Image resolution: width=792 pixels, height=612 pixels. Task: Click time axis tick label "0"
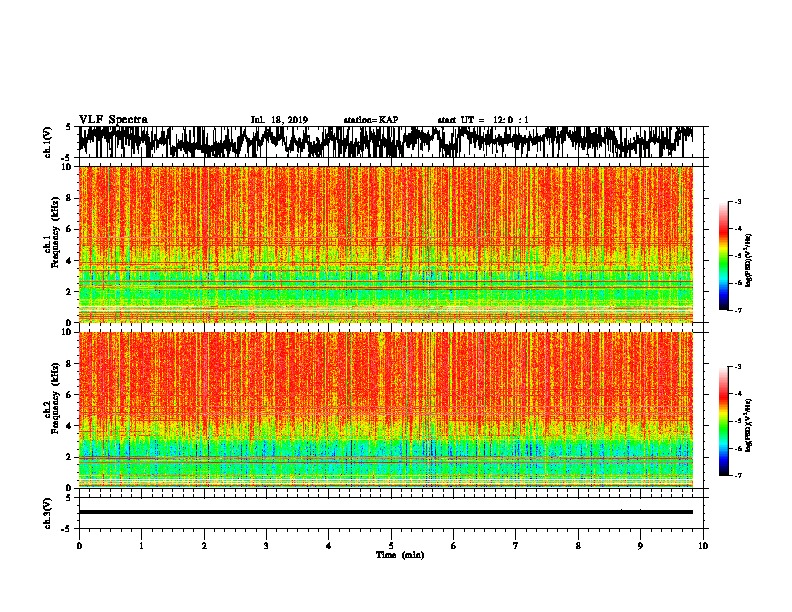point(79,546)
